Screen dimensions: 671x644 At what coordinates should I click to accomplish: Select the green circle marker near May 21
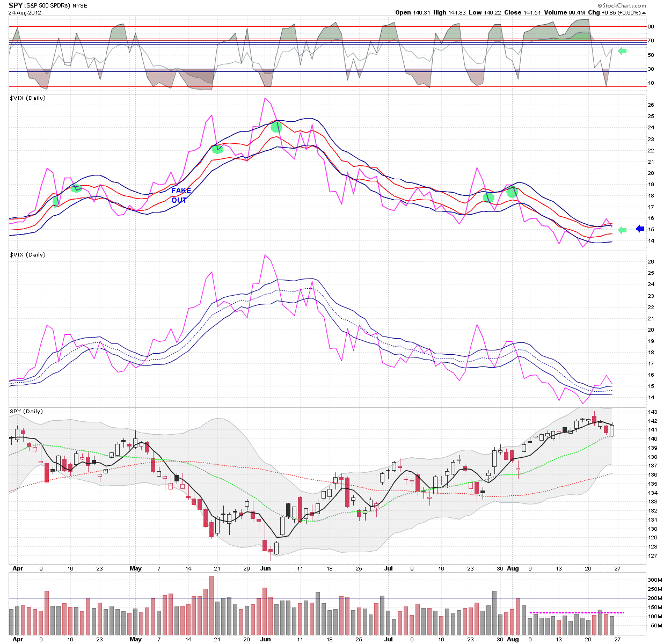pyautogui.click(x=217, y=149)
